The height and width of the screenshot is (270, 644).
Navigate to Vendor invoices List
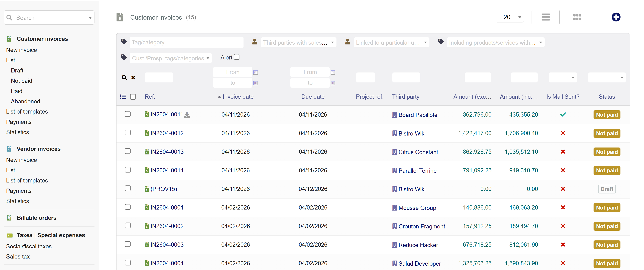pos(10,170)
